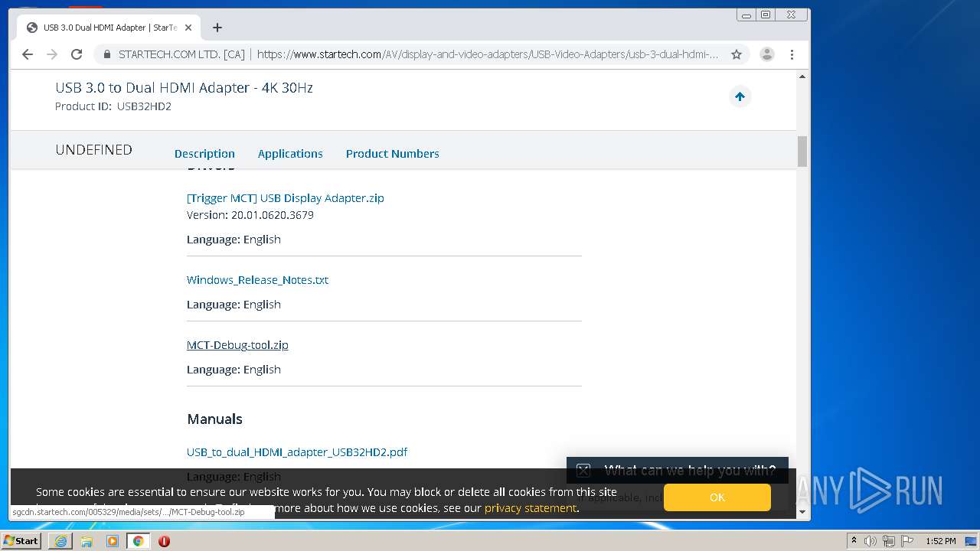Image resolution: width=980 pixels, height=551 pixels.
Task: Close the 'What can we help you with' chat box
Action: pyautogui.click(x=583, y=471)
